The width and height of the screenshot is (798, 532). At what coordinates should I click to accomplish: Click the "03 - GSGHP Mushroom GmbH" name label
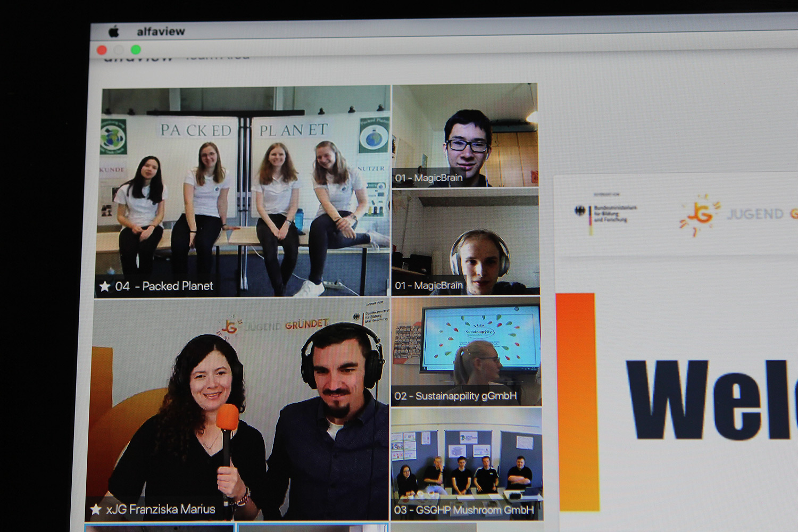pos(463,510)
